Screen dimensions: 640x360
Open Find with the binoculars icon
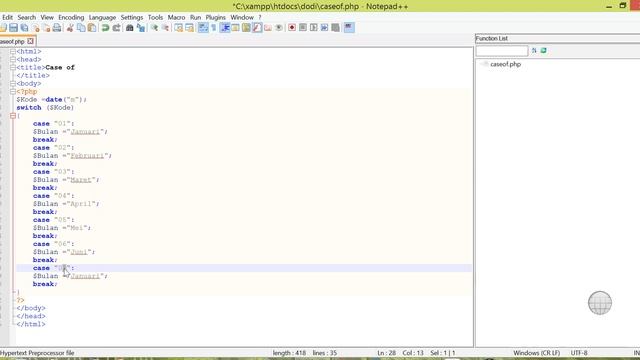tap(129, 28)
